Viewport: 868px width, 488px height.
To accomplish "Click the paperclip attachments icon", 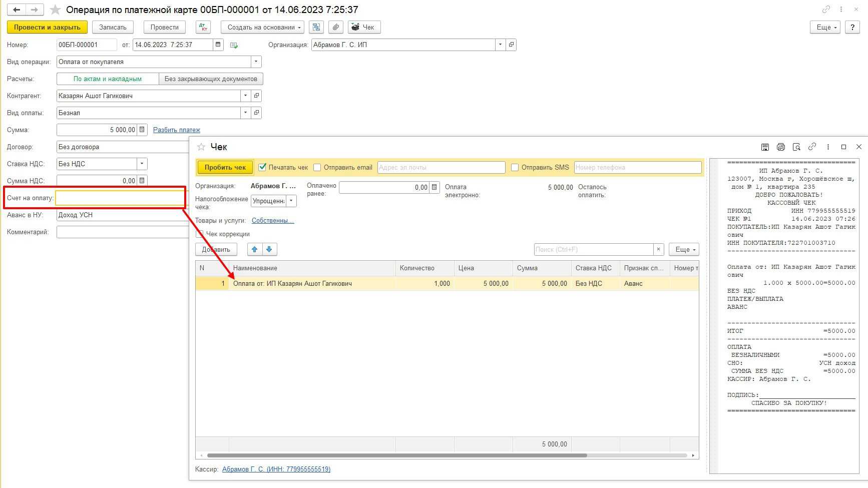I will click(x=336, y=27).
